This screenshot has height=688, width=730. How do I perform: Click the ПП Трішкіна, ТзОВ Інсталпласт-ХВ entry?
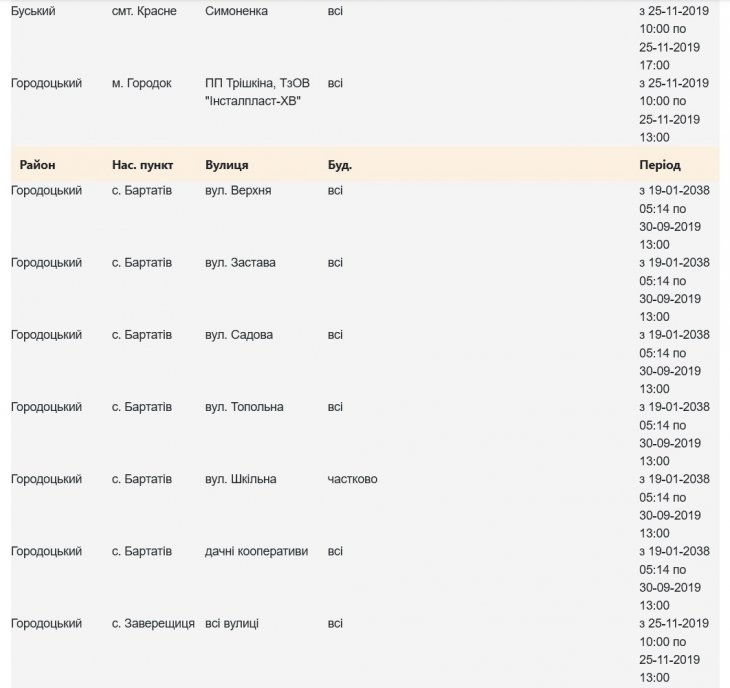click(x=254, y=92)
